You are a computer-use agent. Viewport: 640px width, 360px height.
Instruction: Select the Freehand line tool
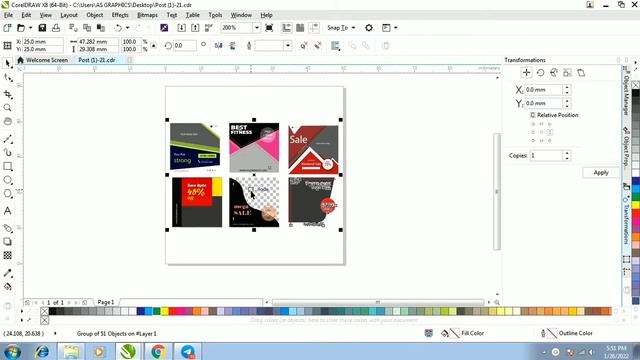(x=7, y=139)
